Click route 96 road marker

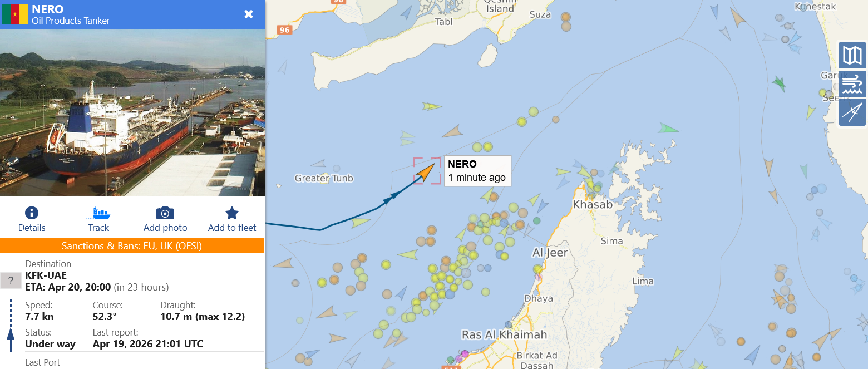coord(284,30)
